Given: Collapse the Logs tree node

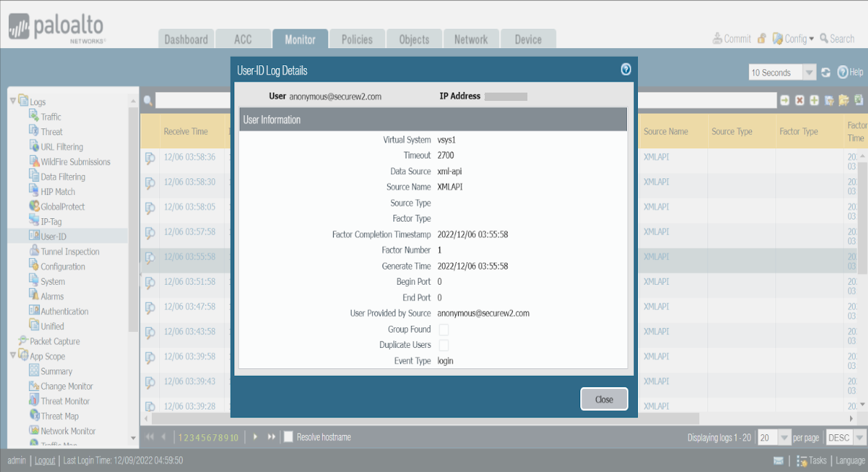Looking at the screenshot, I should [x=13, y=102].
